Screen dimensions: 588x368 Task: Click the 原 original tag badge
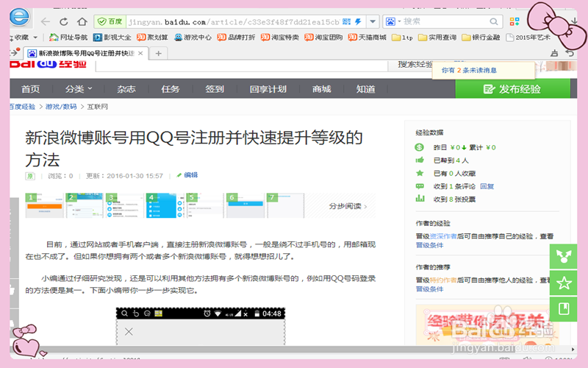(30, 176)
